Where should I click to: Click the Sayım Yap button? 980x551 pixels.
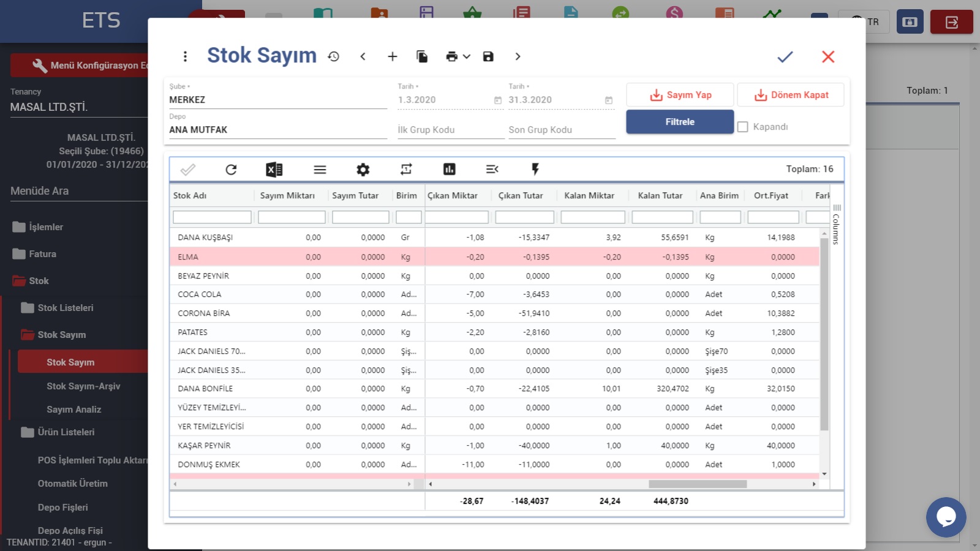[680, 95]
